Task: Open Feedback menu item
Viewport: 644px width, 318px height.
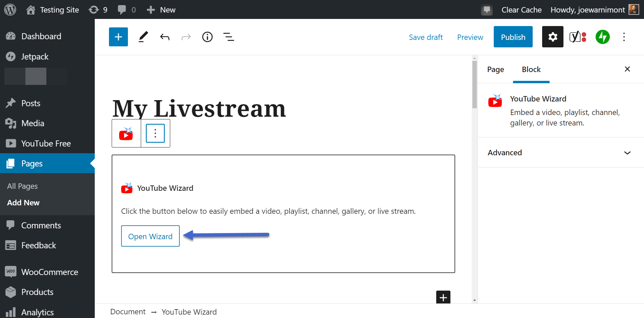Action: tap(47, 245)
